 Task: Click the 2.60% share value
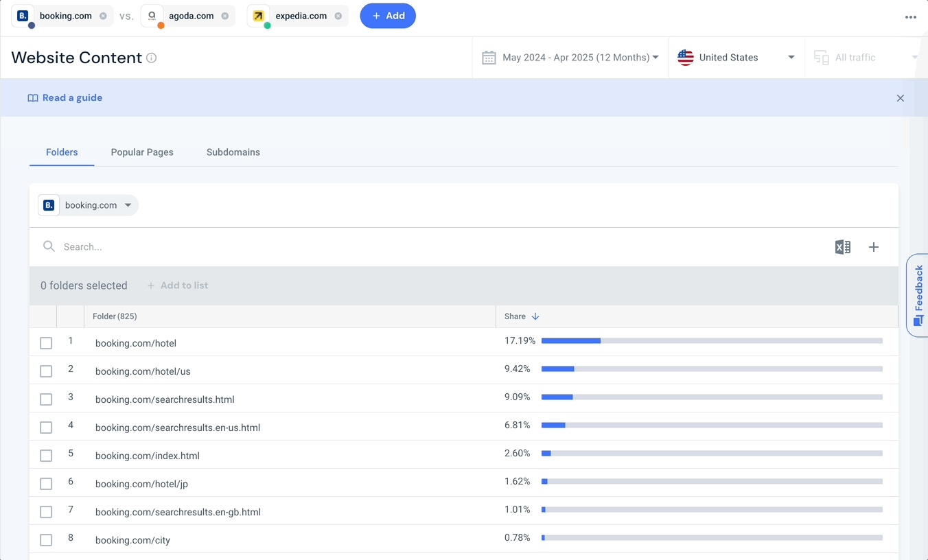point(518,453)
